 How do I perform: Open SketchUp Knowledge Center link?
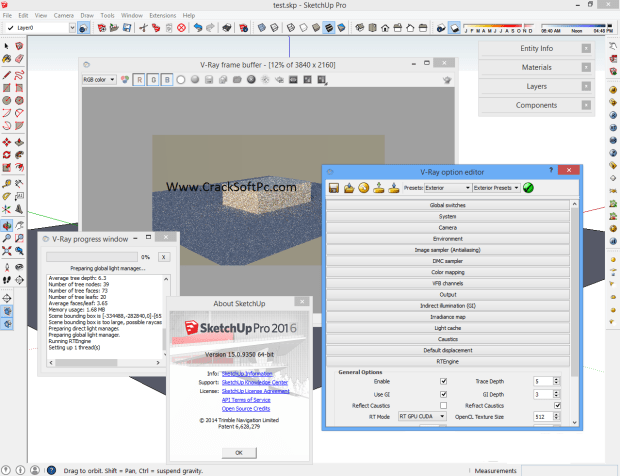coord(255,382)
